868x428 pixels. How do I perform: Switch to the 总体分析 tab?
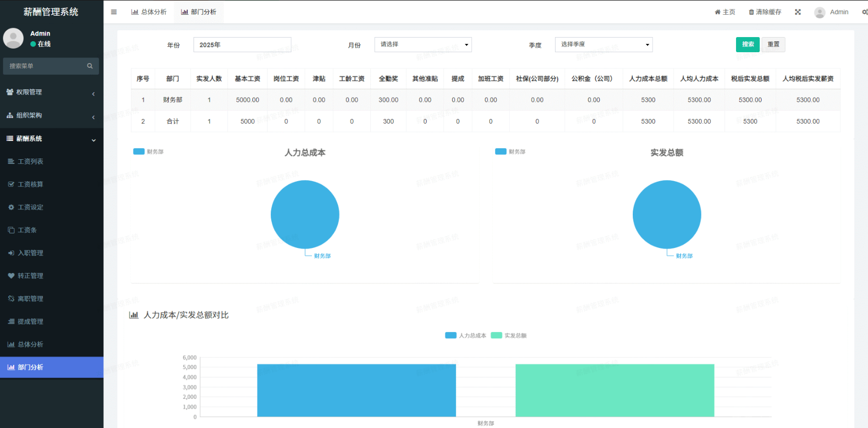click(x=149, y=12)
